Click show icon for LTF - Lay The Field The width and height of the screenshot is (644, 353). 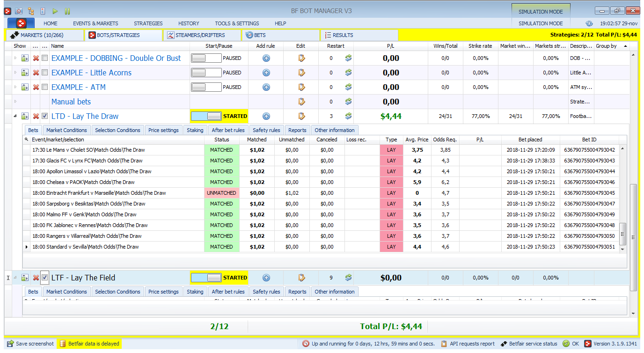[25, 278]
